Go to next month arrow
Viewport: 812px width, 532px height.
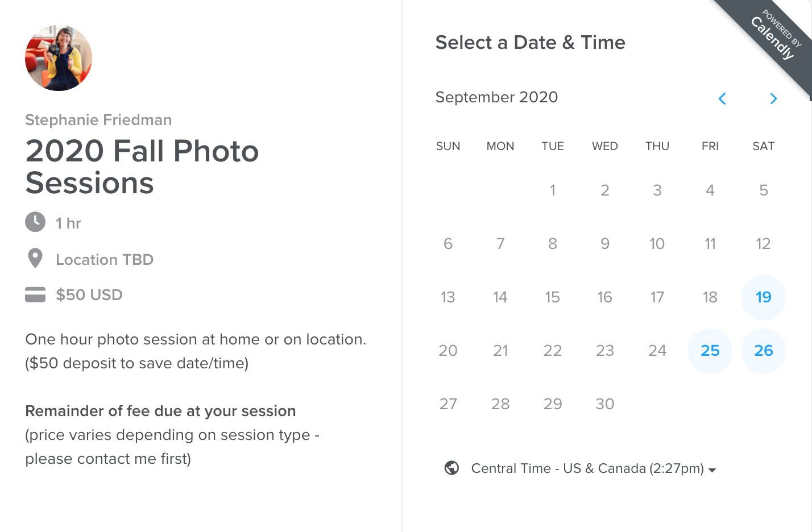[x=773, y=99]
